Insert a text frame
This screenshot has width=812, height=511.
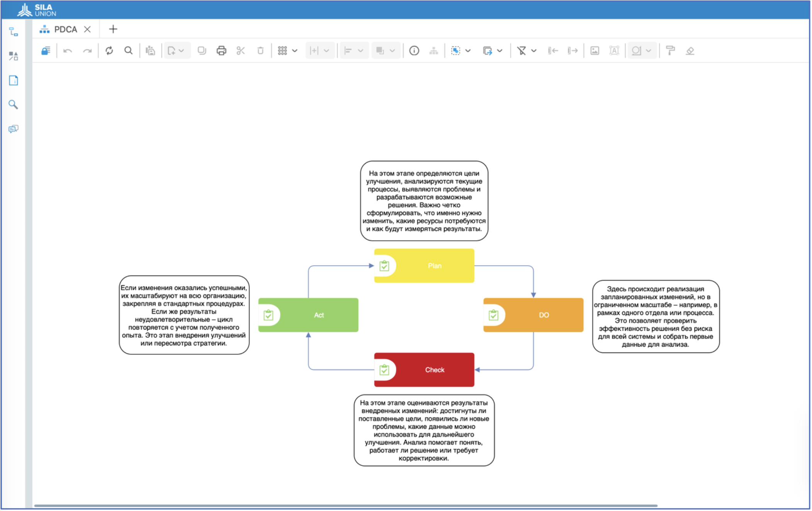[614, 51]
